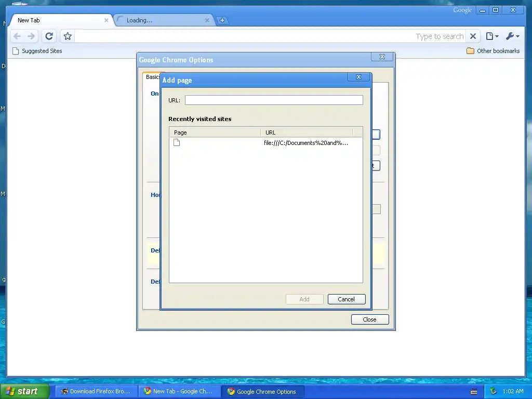The width and height of the screenshot is (532, 399).
Task: Switch to the New Tab tab
Action: coord(60,20)
